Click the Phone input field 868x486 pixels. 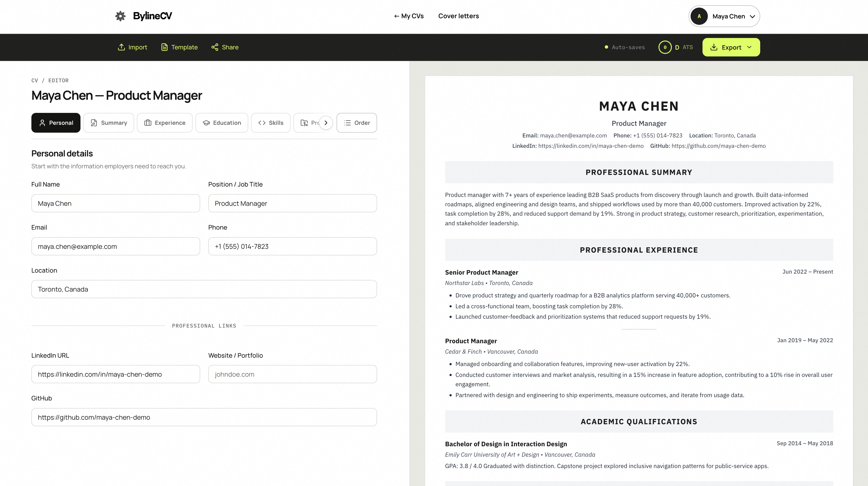(293, 246)
